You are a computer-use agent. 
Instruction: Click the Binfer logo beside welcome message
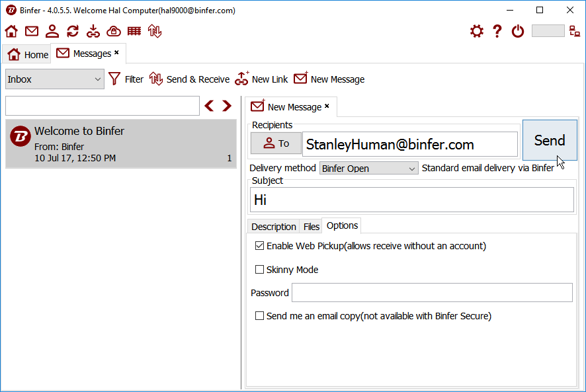tap(21, 136)
